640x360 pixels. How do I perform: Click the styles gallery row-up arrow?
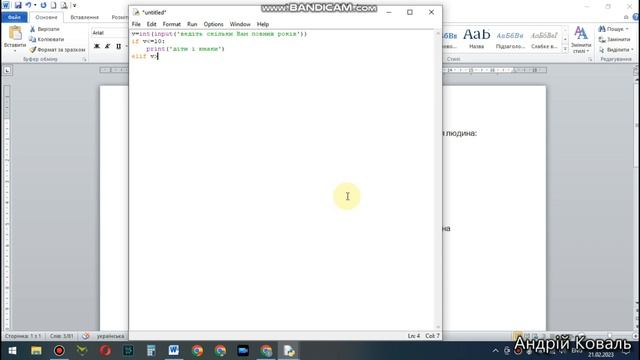point(565,31)
